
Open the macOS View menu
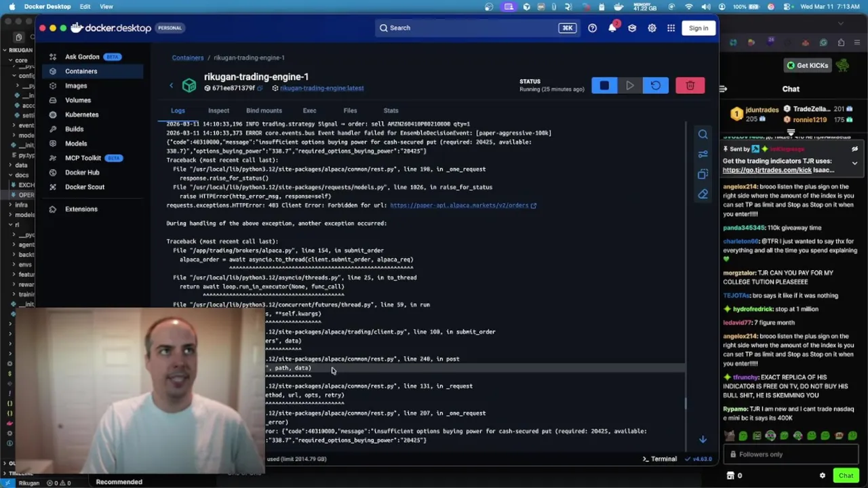(x=106, y=6)
